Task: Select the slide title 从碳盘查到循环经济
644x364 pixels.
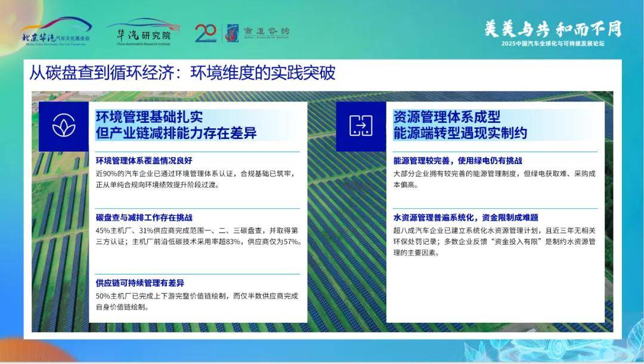Action: [182, 73]
